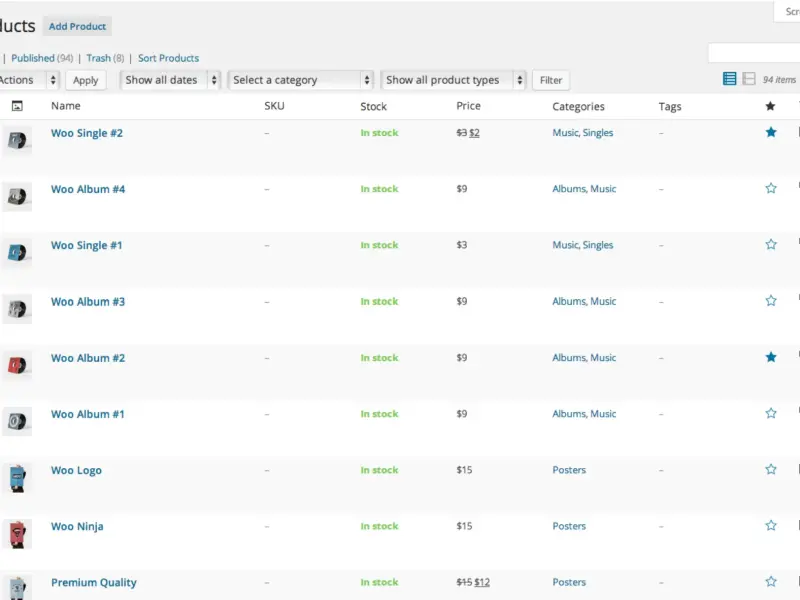Filter by Singles category in Woo Single #2 row
The width and height of the screenshot is (800, 600).
coord(598,133)
